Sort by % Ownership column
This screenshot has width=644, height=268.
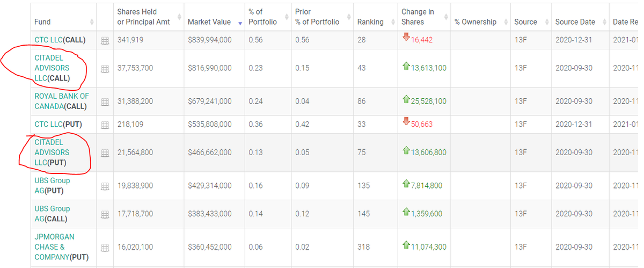click(506, 22)
